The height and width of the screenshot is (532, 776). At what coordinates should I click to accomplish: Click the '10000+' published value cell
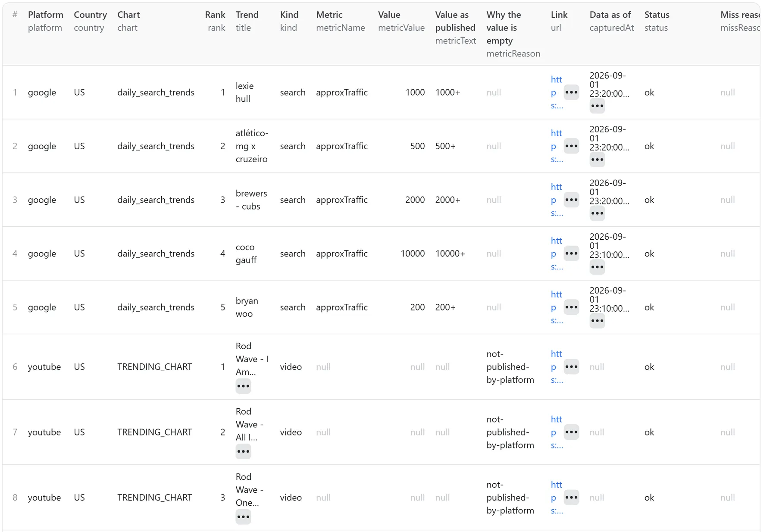pyautogui.click(x=450, y=253)
